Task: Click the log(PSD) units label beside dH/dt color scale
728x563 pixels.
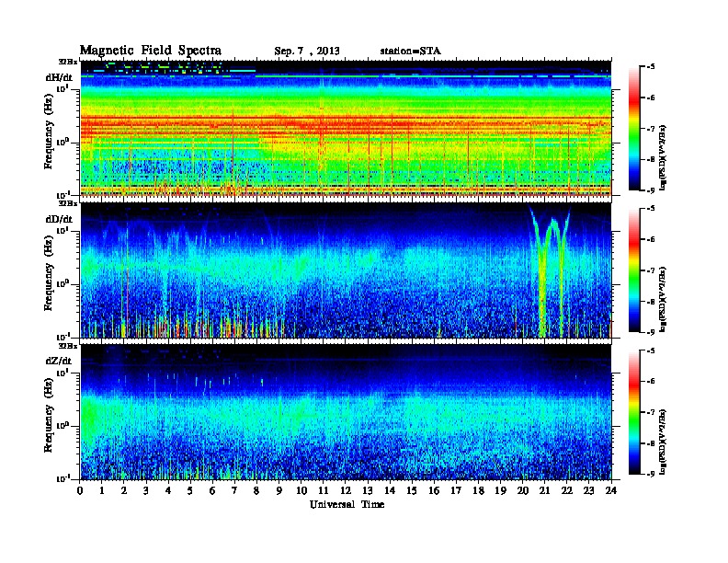Action: (x=663, y=158)
